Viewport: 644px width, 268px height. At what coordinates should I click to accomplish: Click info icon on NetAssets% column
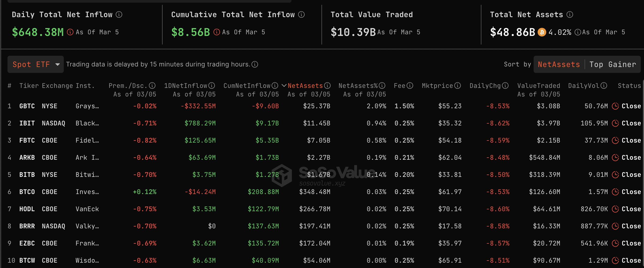[x=382, y=85]
